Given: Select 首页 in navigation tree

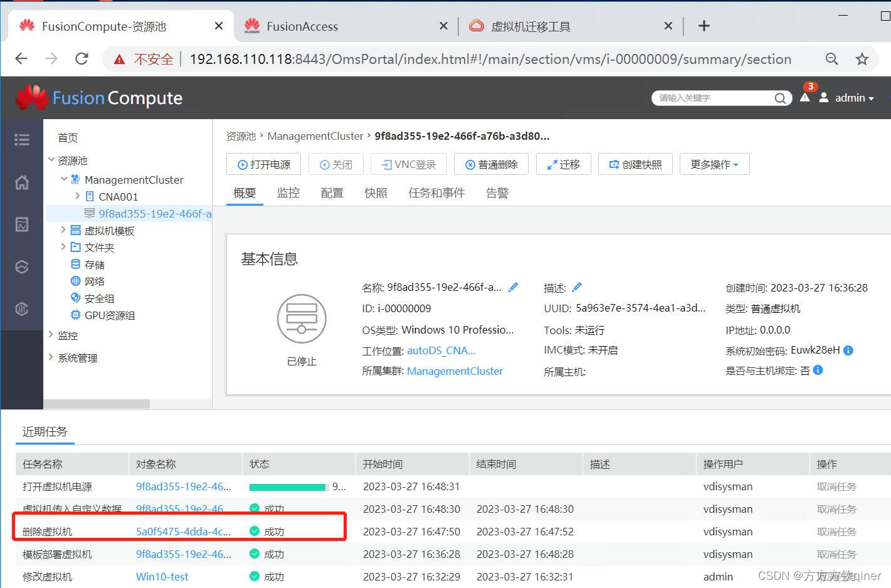Looking at the screenshot, I should tap(68, 138).
